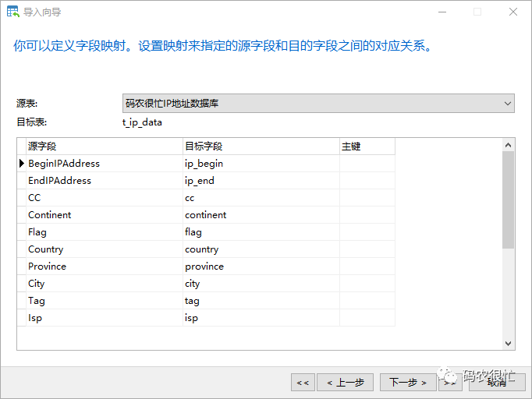Select the Country source field cell
This screenshot has height=399, width=532.
coord(105,249)
